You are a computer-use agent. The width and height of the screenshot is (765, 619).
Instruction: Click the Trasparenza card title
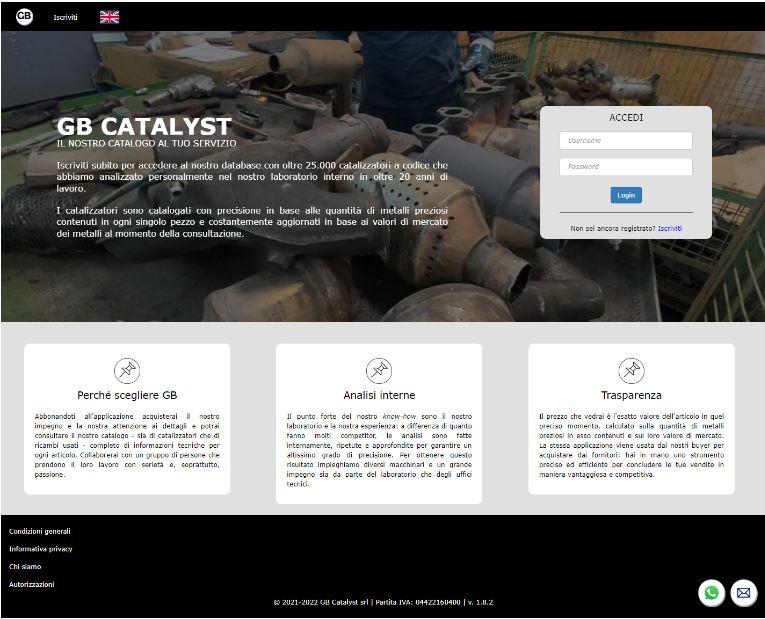tap(631, 395)
